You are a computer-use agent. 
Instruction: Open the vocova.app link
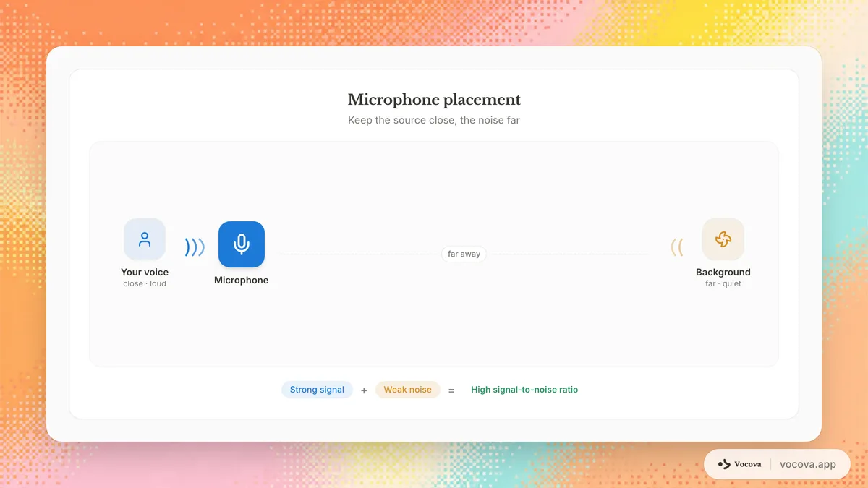[808, 464]
